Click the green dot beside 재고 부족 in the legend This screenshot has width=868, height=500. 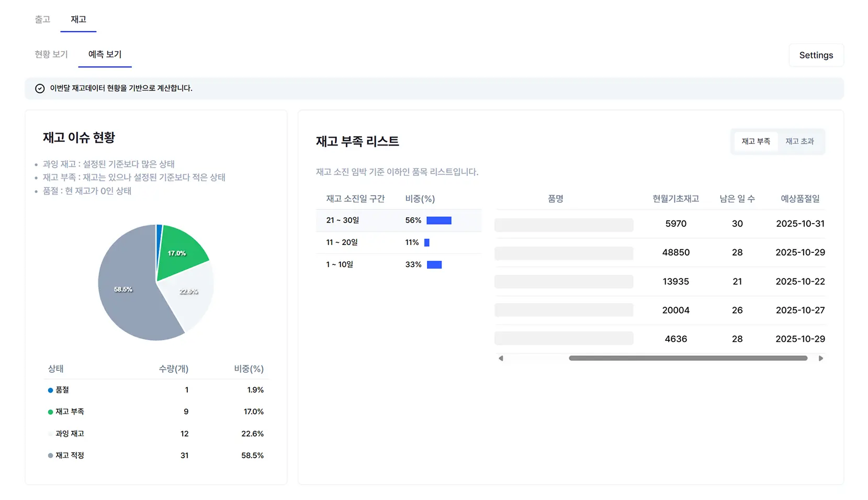point(50,412)
